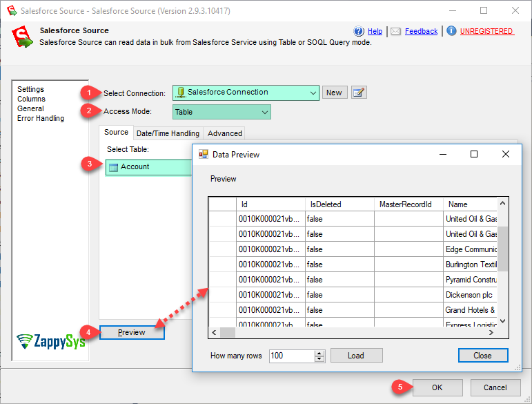Click the grid scroll left arrow
This screenshot has height=404, width=532.
(214, 332)
